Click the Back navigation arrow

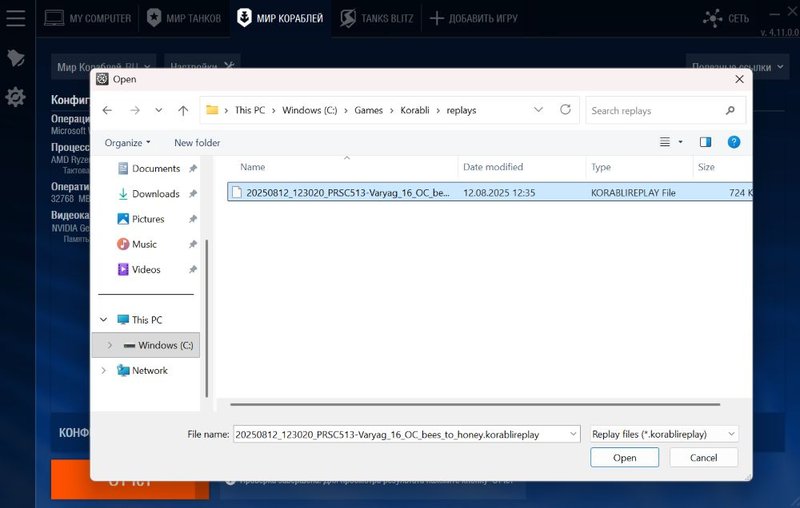[x=107, y=110]
